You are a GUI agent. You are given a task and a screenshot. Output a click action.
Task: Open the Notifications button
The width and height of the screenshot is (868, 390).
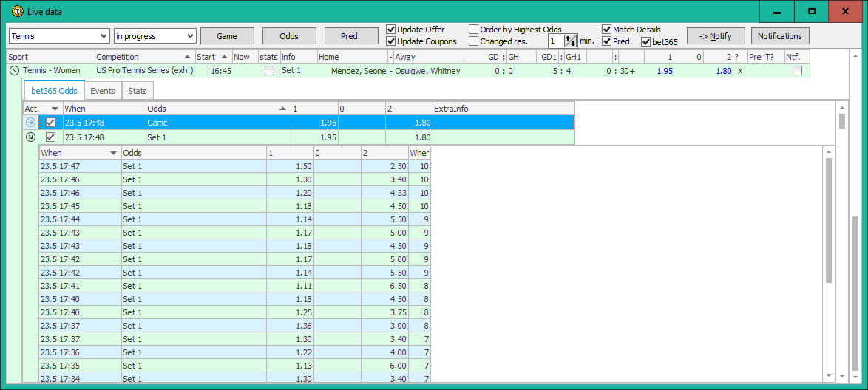780,36
